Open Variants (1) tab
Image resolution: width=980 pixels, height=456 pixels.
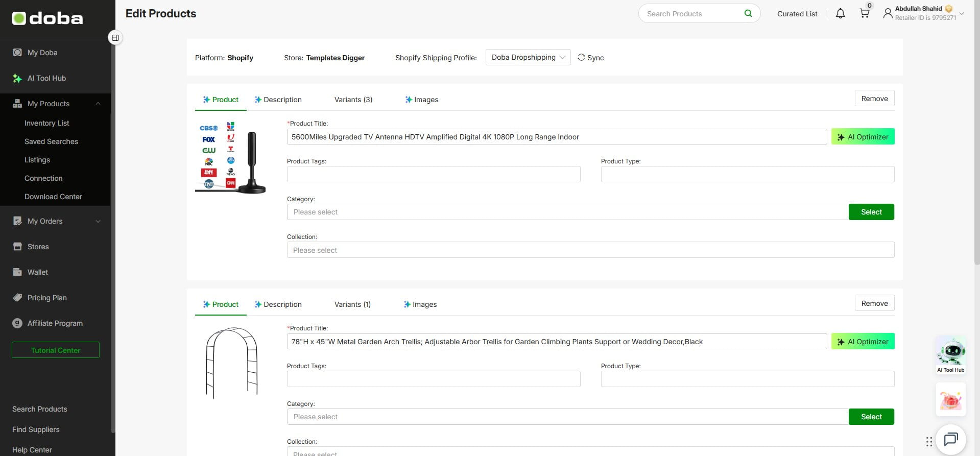[x=352, y=304]
